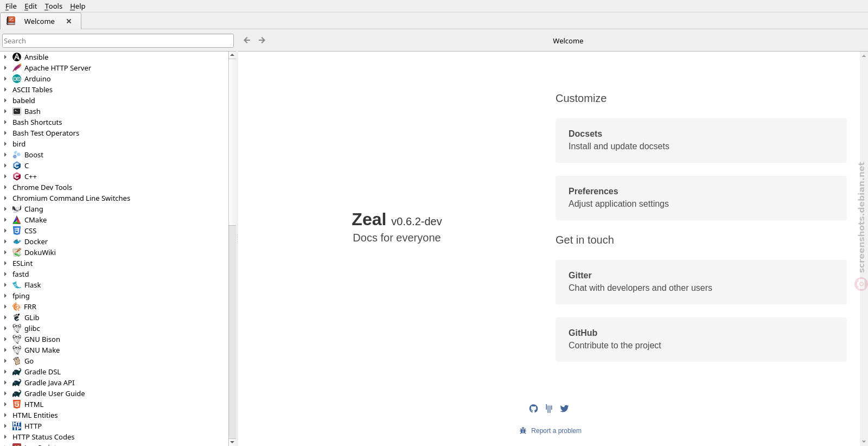
Task: Expand the GNU Make docset
Action: pyautogui.click(x=5, y=350)
